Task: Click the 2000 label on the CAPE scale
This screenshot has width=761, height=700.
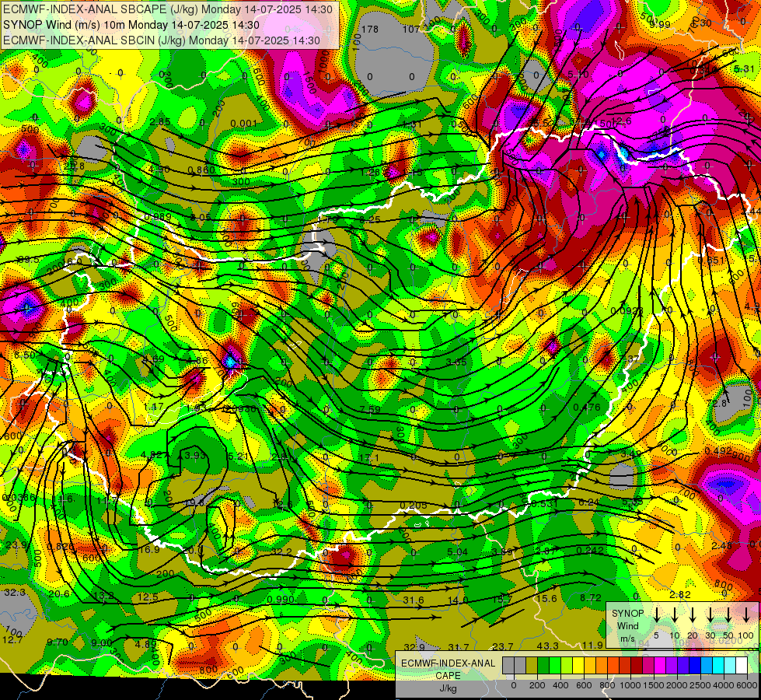Action: point(677,685)
